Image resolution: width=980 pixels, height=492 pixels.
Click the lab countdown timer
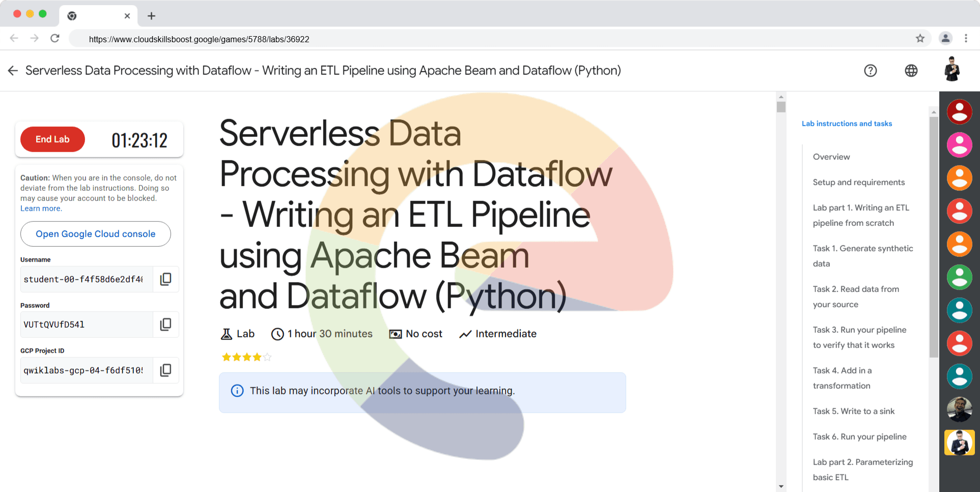(139, 140)
